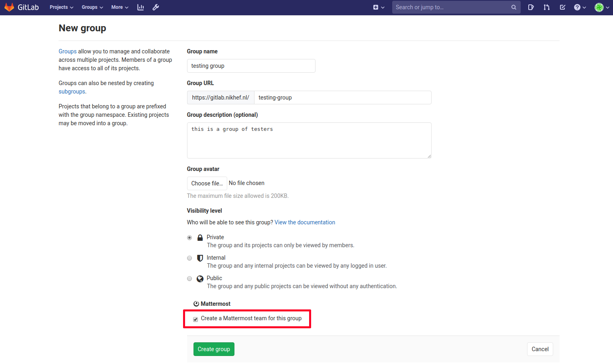
Task: Expand the Groups dropdown menu
Action: click(x=92, y=7)
